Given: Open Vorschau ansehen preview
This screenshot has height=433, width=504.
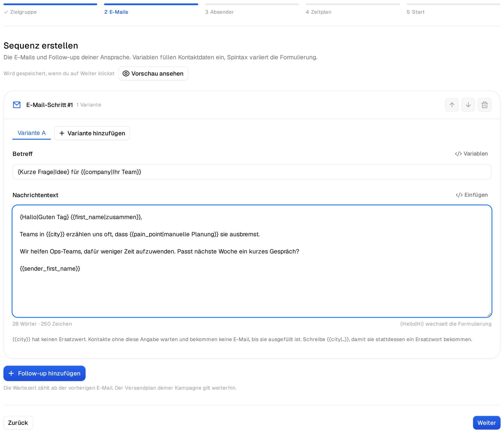Looking at the screenshot, I should 153,73.
